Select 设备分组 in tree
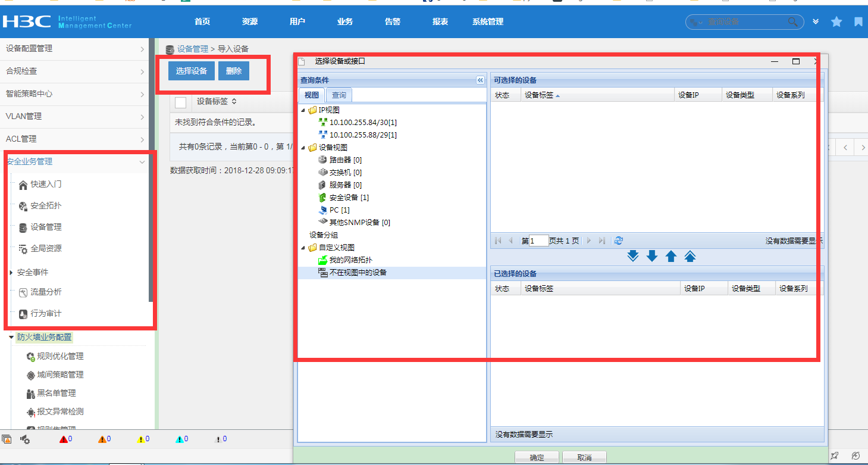This screenshot has width=868, height=465. [324, 235]
